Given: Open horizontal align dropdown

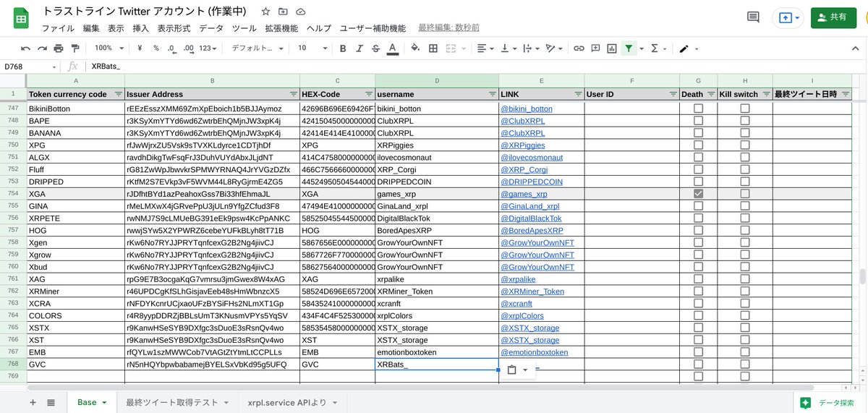Looking at the screenshot, I should coord(487,48).
